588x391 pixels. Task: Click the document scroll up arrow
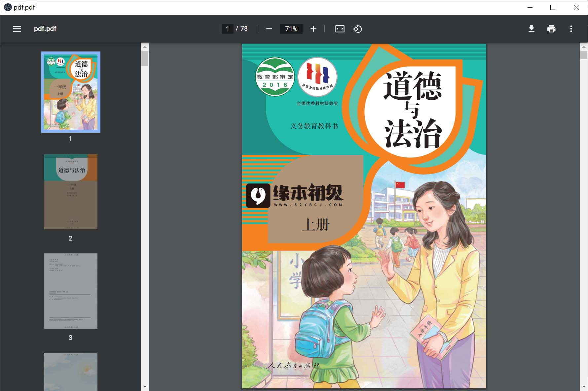click(x=584, y=47)
